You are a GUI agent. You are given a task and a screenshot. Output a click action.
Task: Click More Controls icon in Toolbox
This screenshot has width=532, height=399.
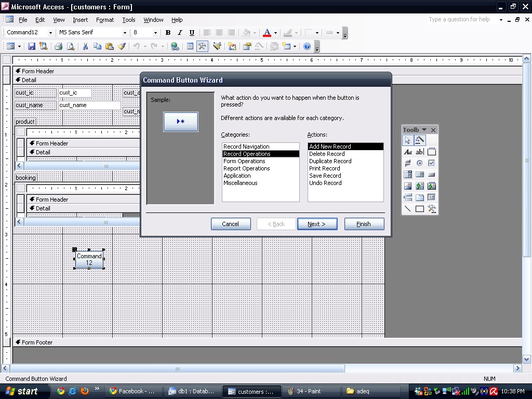pos(432,209)
